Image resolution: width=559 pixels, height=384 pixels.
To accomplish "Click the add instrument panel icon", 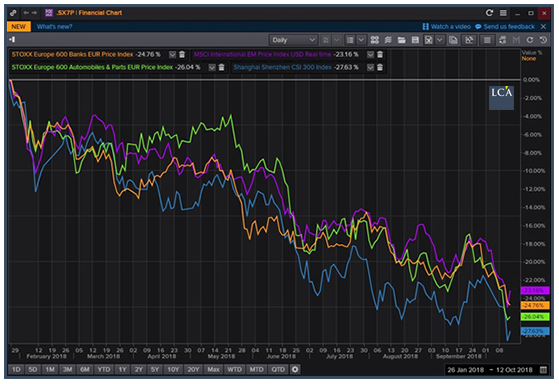I will click(12, 40).
